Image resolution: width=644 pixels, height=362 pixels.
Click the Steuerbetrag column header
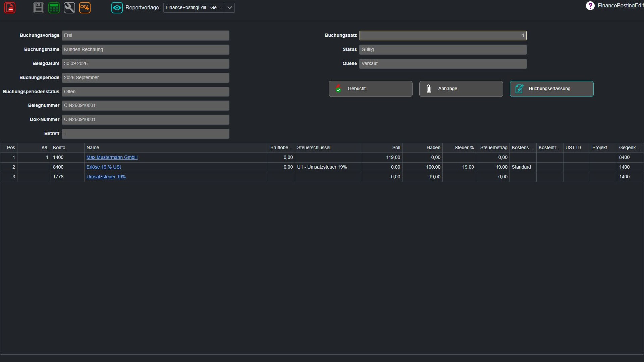(x=493, y=148)
